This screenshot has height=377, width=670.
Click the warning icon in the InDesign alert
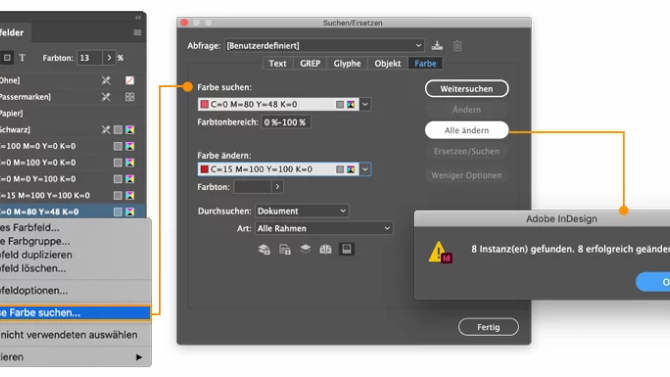(x=440, y=252)
